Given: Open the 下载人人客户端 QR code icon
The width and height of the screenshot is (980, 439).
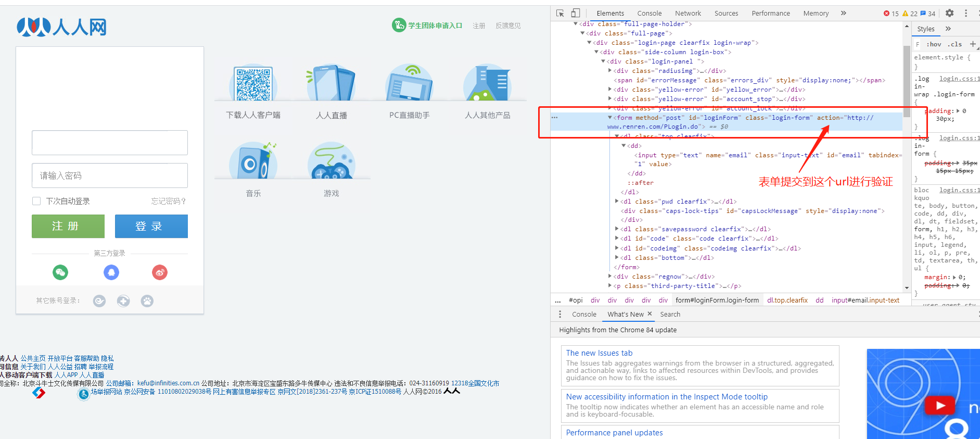Looking at the screenshot, I should click(253, 83).
